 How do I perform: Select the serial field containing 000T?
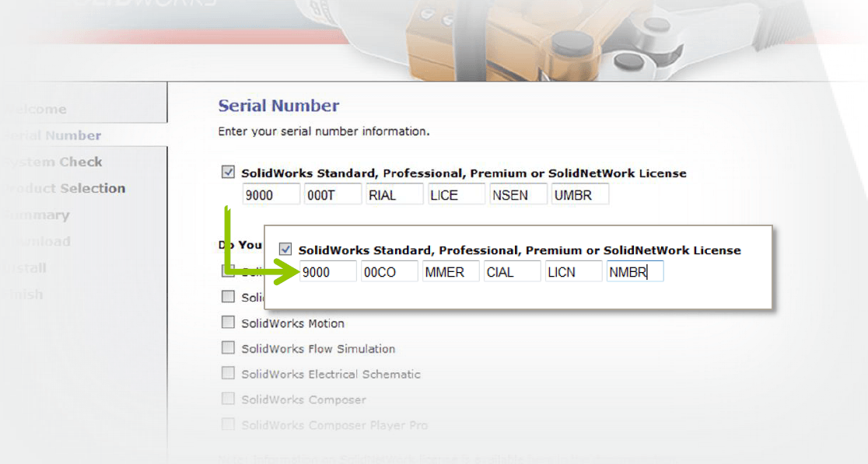pos(332,194)
